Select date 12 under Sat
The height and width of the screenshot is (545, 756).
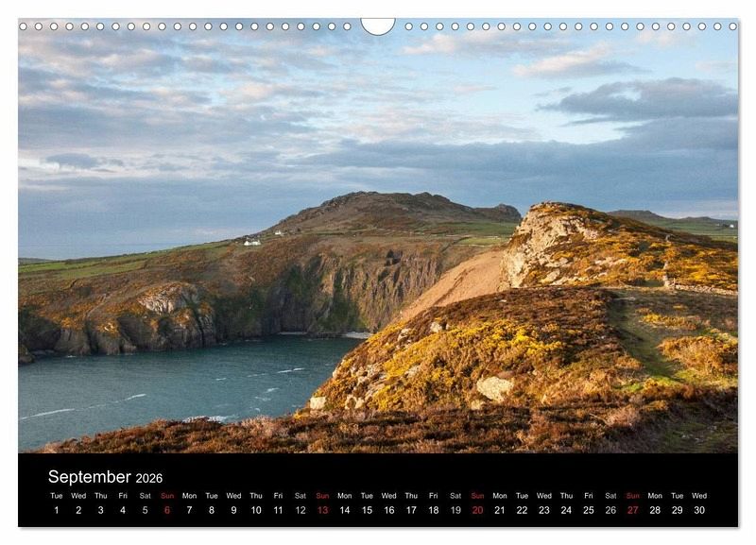coord(301,510)
